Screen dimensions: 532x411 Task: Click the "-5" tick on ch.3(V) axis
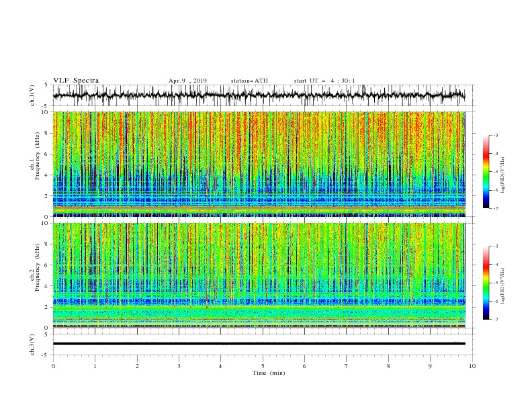pos(46,355)
